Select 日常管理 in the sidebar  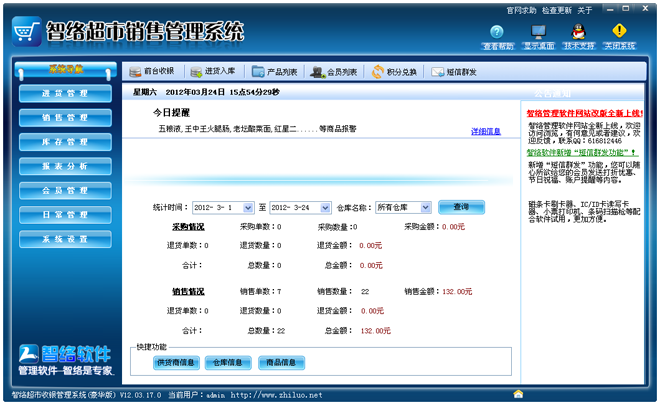click(65, 215)
